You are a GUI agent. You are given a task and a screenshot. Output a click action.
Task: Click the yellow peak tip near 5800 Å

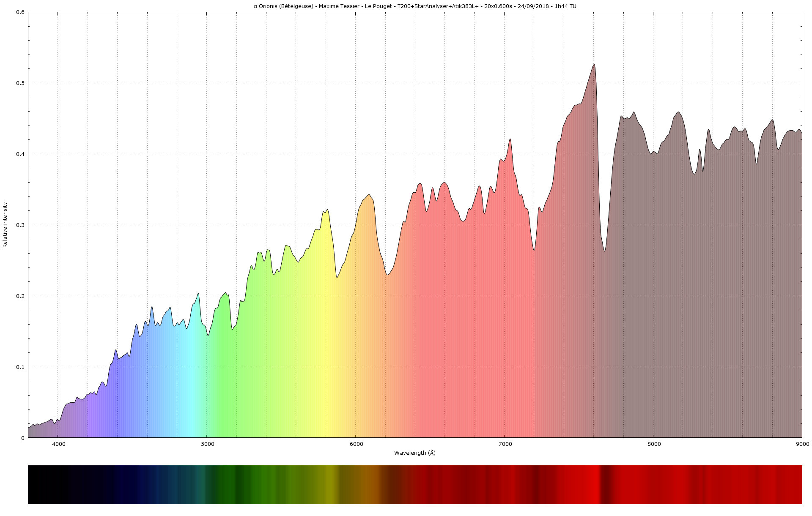(327, 210)
